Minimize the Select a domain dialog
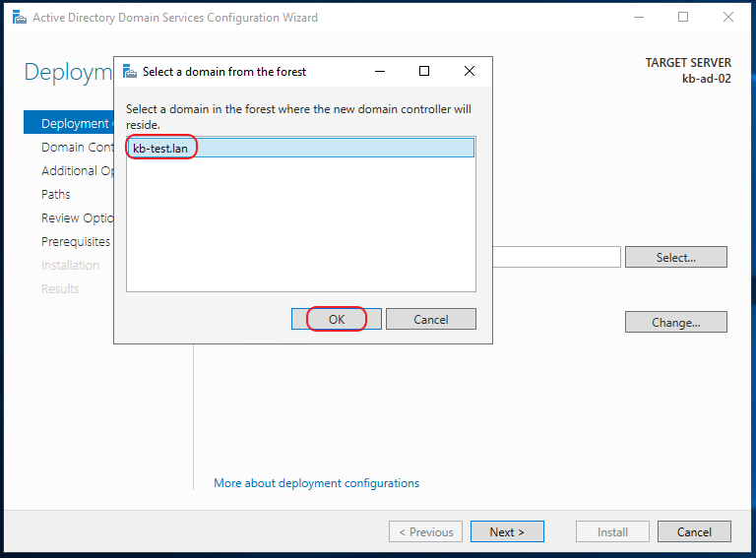Viewport: 756px width, 558px height. 380,71
